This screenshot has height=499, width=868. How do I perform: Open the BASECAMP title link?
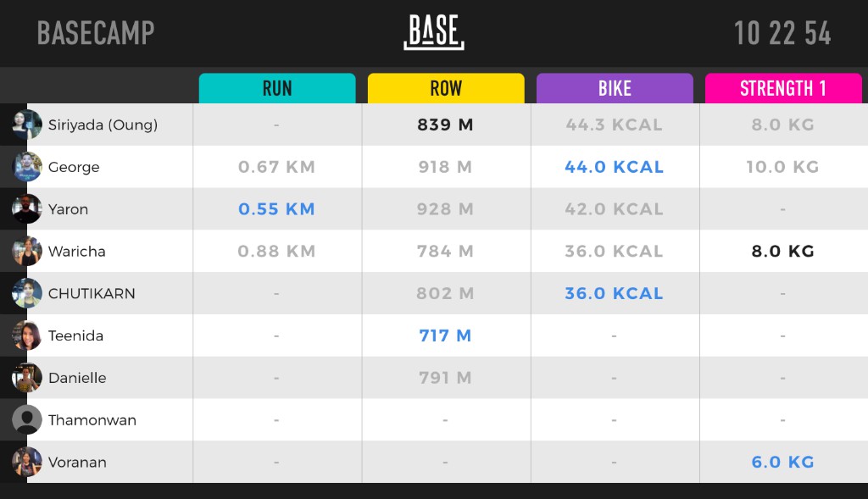click(96, 33)
